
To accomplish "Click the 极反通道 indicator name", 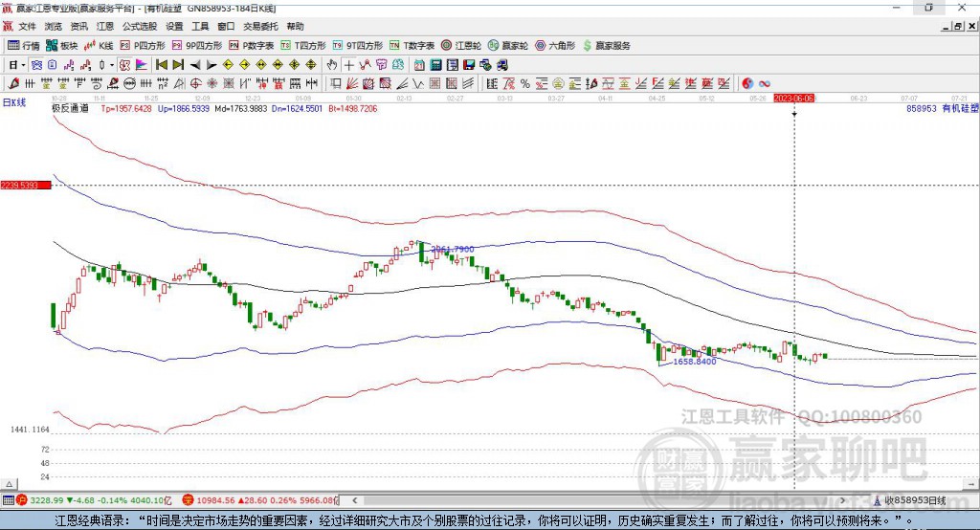I will click(70, 109).
